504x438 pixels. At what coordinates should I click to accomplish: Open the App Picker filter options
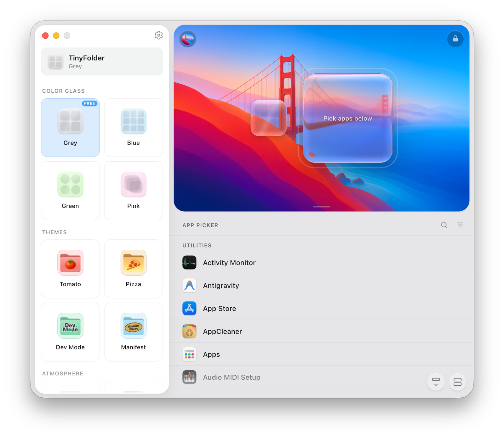460,225
